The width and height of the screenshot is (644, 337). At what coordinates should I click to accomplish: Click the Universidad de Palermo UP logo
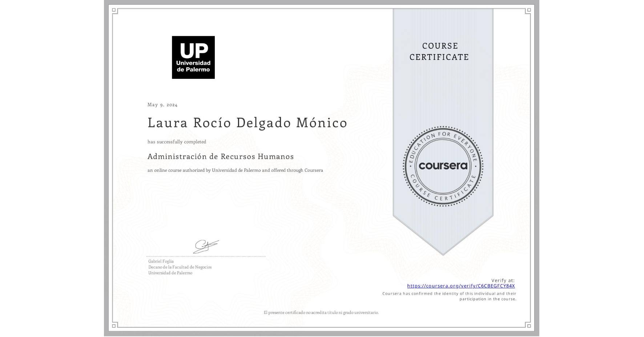click(x=193, y=57)
